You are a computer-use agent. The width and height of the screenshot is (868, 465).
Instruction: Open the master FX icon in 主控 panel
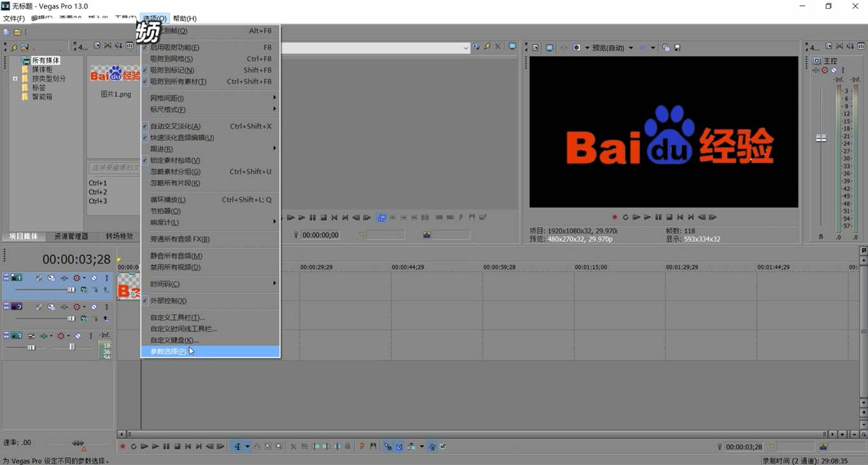[x=816, y=70]
